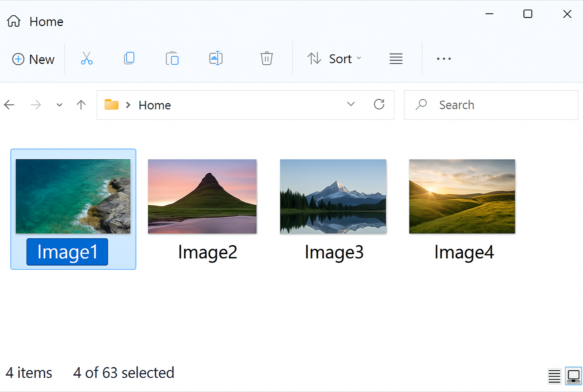This screenshot has width=583, height=392.
Task: Click the Image4 file name label
Action: point(464,253)
